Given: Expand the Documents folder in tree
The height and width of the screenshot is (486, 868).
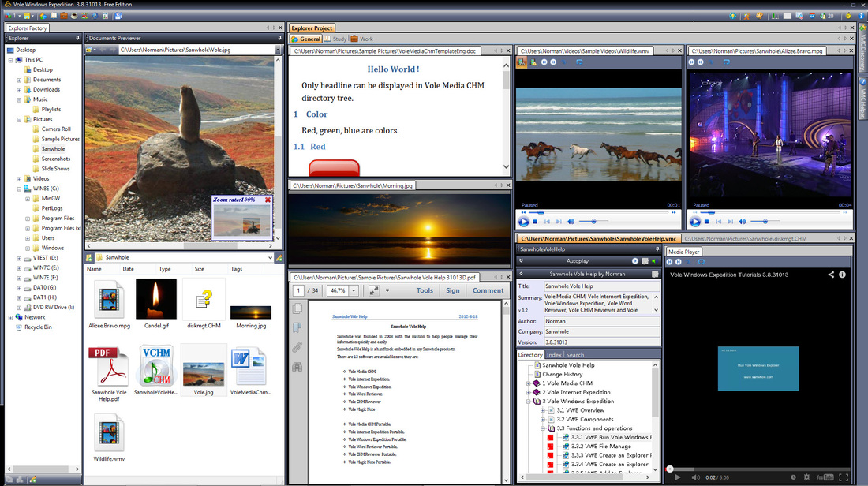Looking at the screenshot, I should click(18, 80).
